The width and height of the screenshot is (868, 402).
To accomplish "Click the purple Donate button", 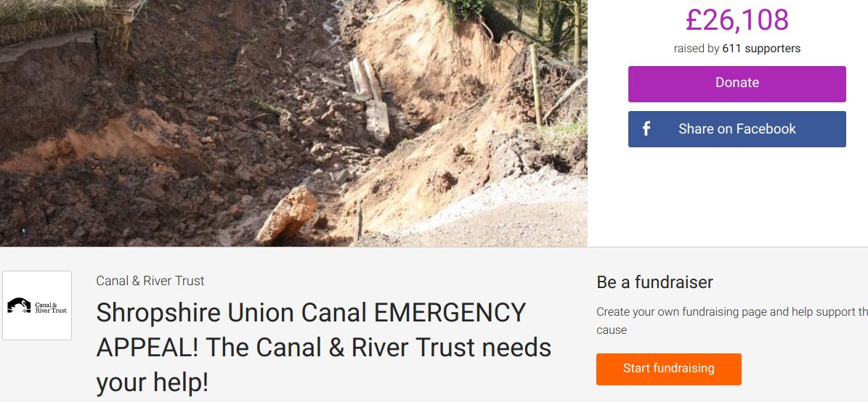I will point(737,84).
